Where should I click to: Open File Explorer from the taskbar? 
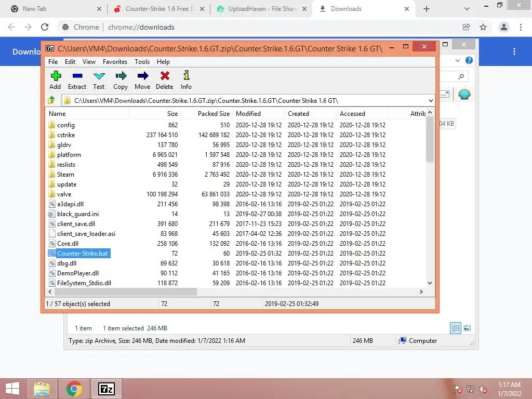(x=42, y=389)
